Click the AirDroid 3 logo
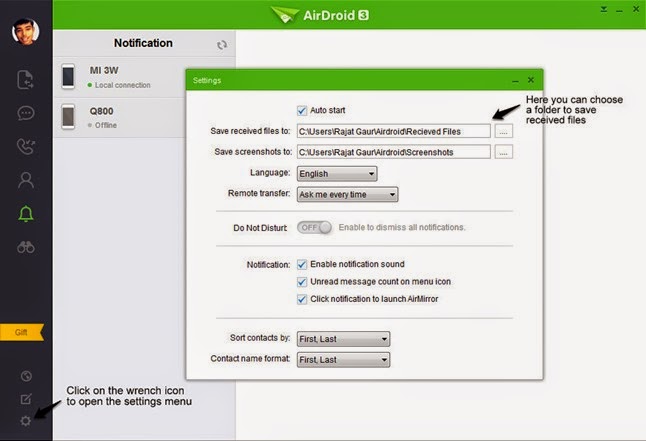Screen dimensions: 646x441 coord(320,15)
